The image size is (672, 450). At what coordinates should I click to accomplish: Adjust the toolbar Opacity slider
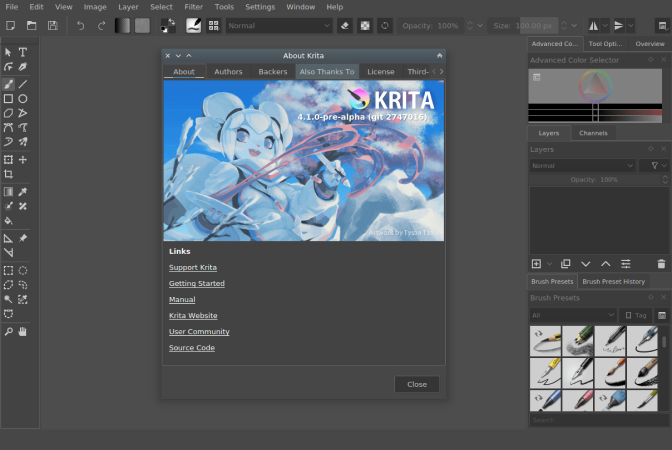[x=431, y=26]
